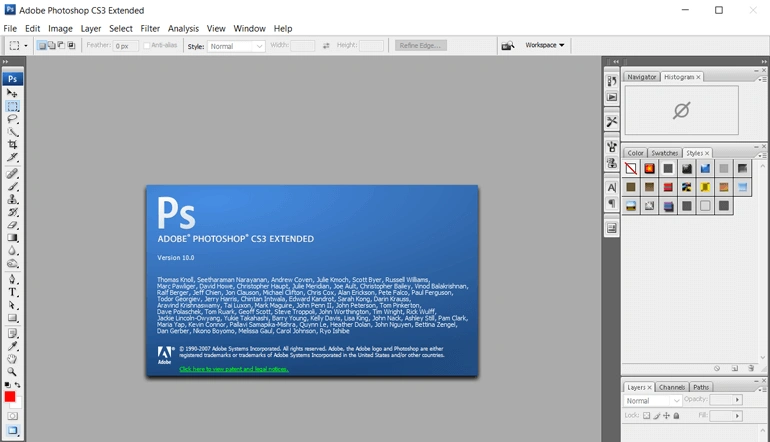The image size is (770, 442).
Task: Click the Create new style icon
Action: click(735, 368)
